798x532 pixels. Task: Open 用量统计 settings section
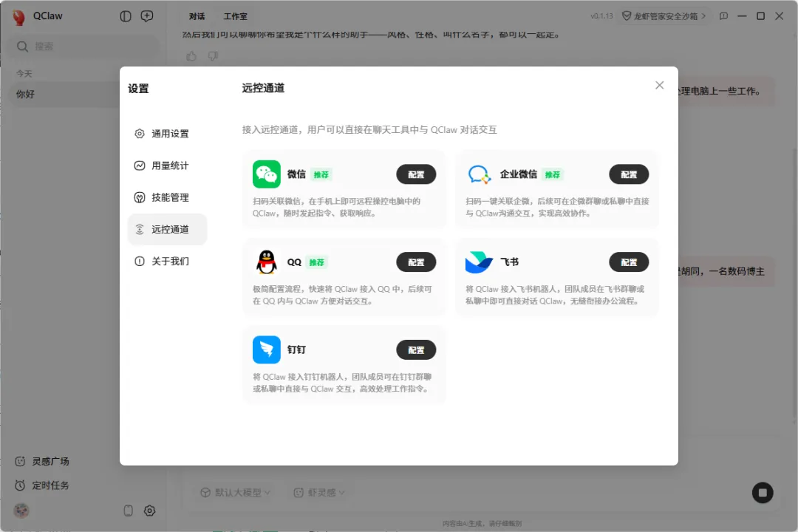click(x=168, y=166)
